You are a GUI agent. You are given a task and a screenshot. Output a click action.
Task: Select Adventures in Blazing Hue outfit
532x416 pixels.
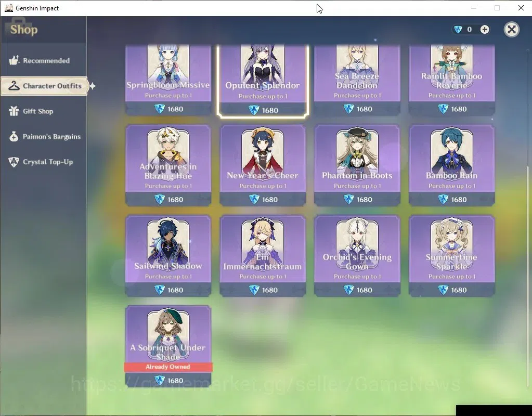click(x=168, y=165)
